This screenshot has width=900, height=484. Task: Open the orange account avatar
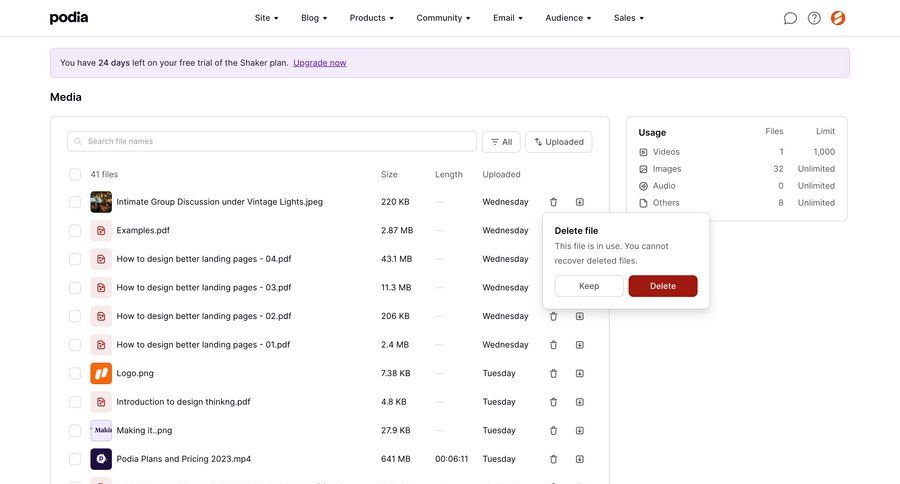838,18
